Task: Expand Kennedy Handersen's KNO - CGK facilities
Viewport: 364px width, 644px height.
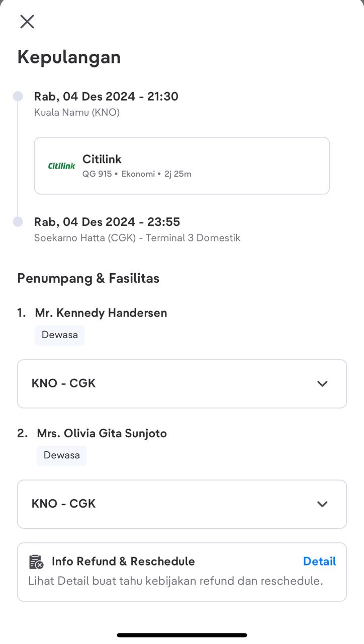Action: click(181, 383)
